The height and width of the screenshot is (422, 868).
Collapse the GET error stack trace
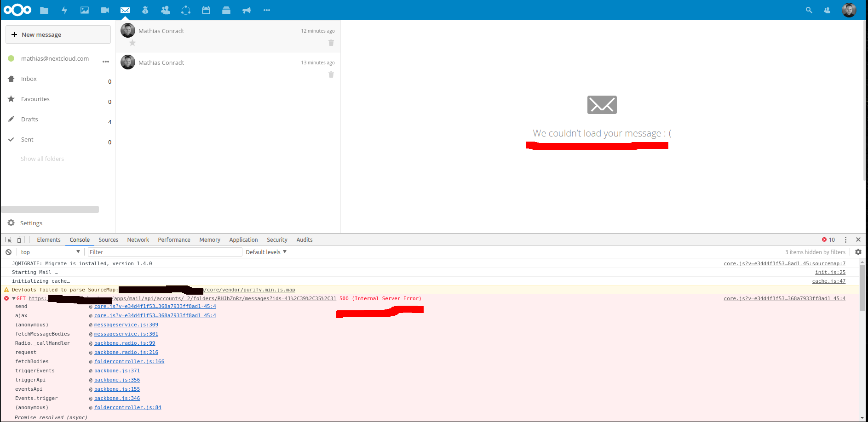point(14,299)
